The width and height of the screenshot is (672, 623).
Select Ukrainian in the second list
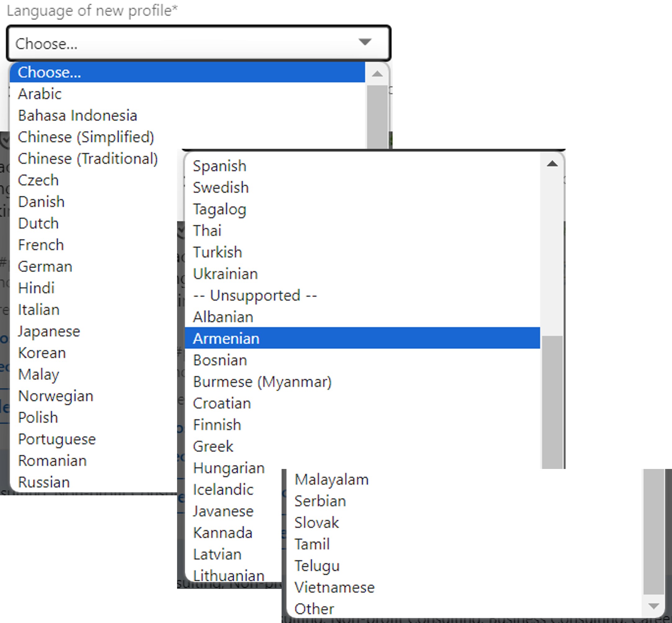pyautogui.click(x=225, y=274)
